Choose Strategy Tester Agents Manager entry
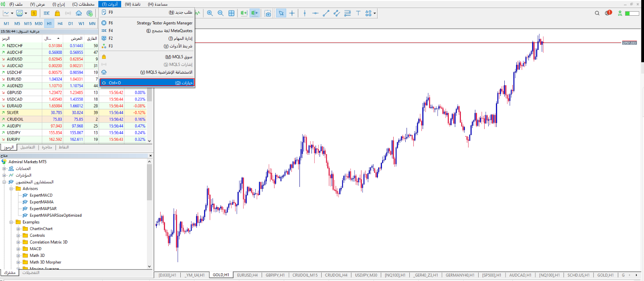 147,23
